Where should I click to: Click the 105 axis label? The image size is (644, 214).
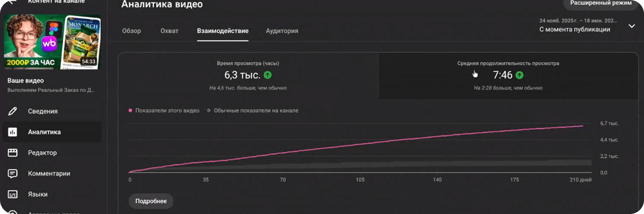(360, 180)
